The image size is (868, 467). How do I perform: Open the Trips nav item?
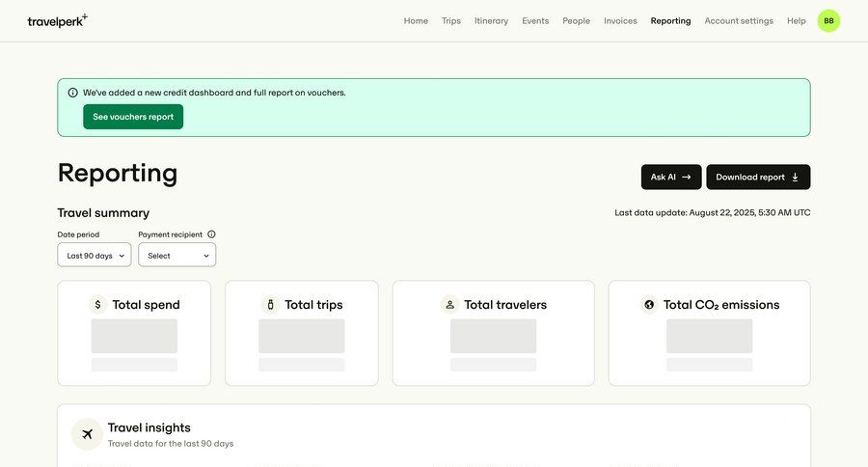(x=451, y=21)
